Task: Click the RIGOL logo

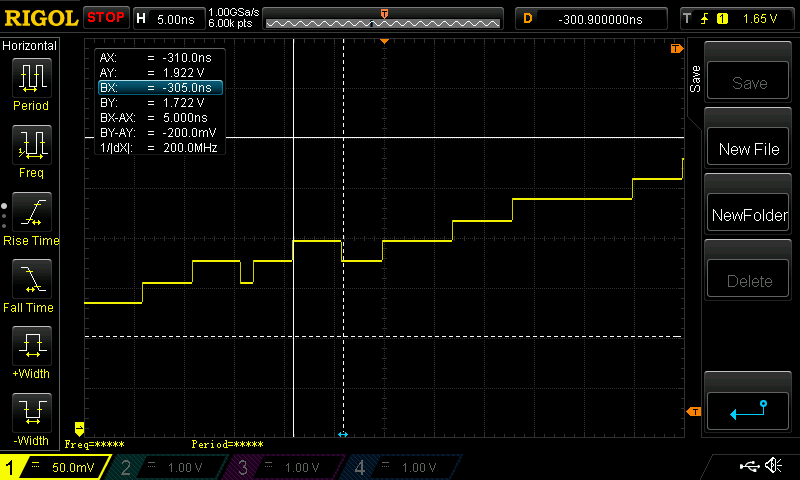Action: click(41, 18)
